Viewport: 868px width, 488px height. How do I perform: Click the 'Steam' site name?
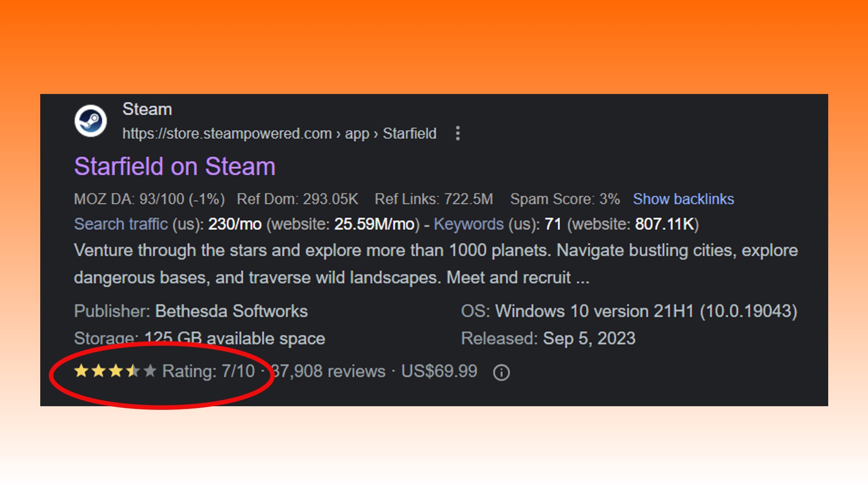[147, 109]
